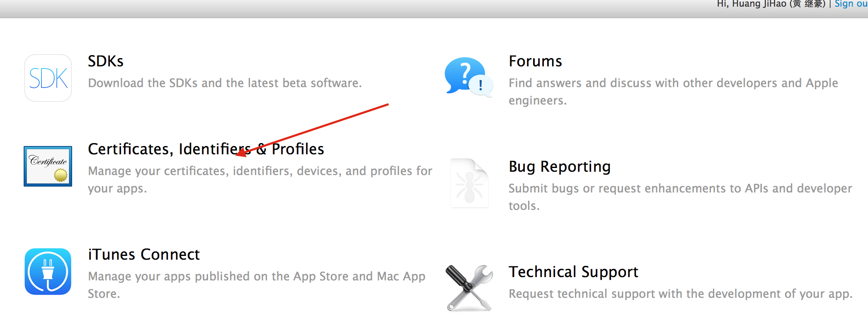Screen dimensions: 868x336
Task: Click the 'Hi, Huang JiHao' greeting text
Action: [x=771, y=4]
